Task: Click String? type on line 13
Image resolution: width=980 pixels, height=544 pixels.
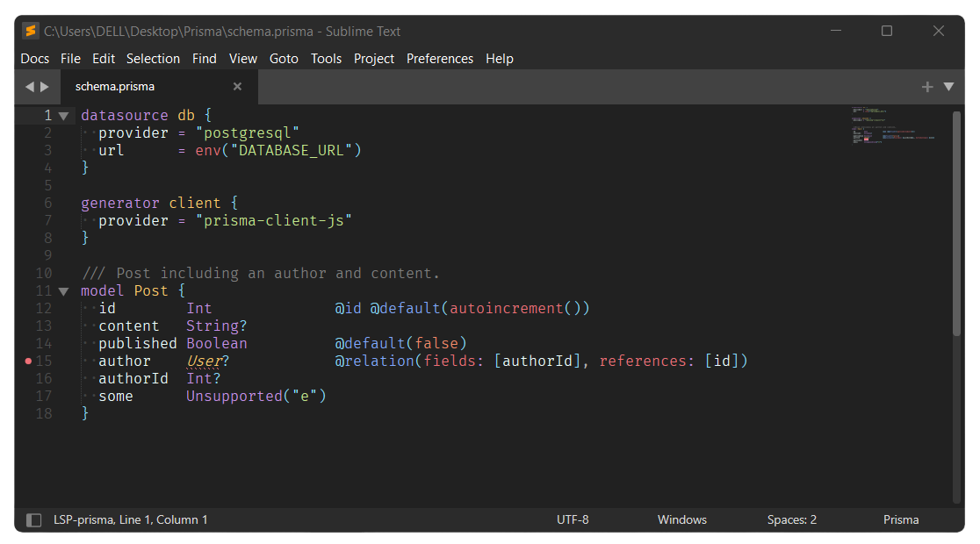Action: (217, 326)
